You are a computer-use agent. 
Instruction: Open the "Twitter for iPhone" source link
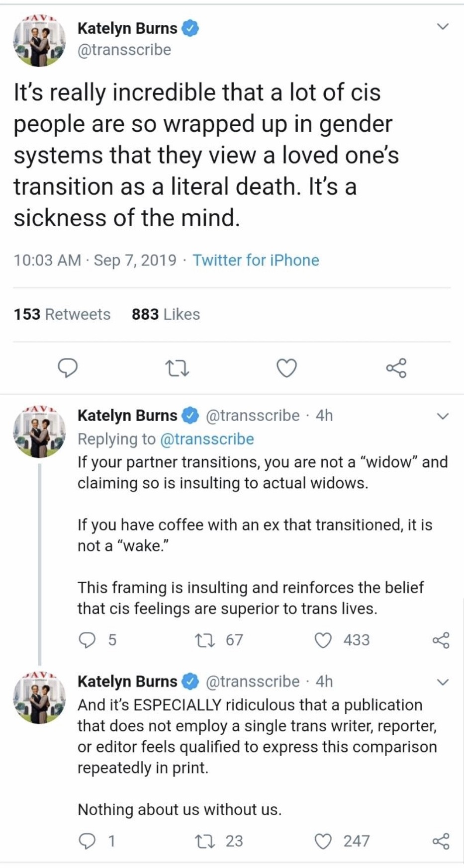256,260
